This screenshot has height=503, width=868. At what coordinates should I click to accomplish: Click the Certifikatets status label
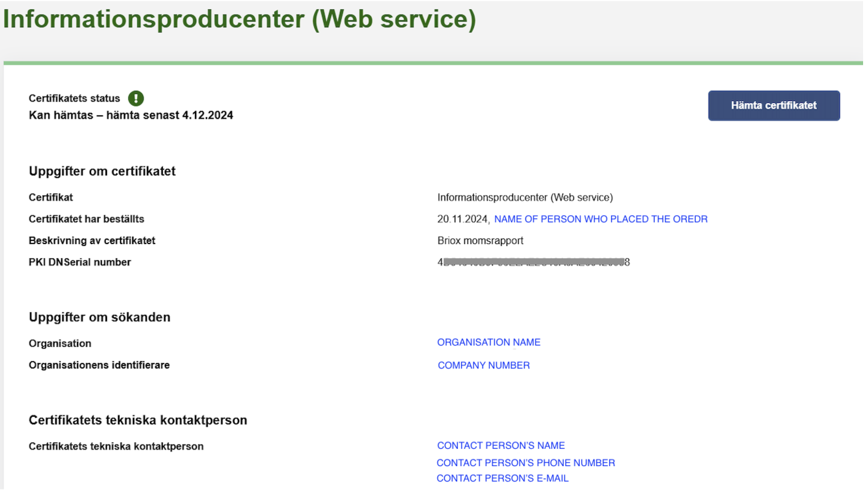(74, 98)
